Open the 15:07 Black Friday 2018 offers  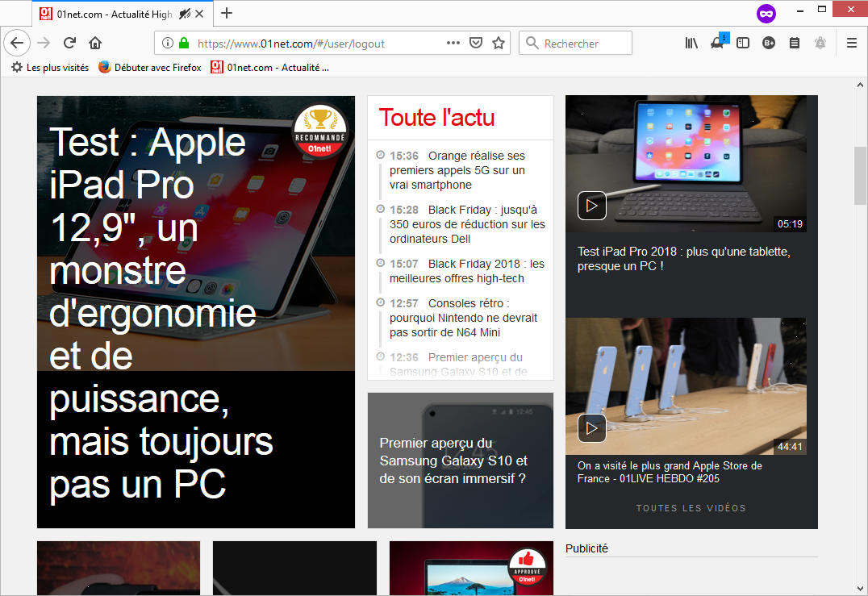tap(466, 271)
